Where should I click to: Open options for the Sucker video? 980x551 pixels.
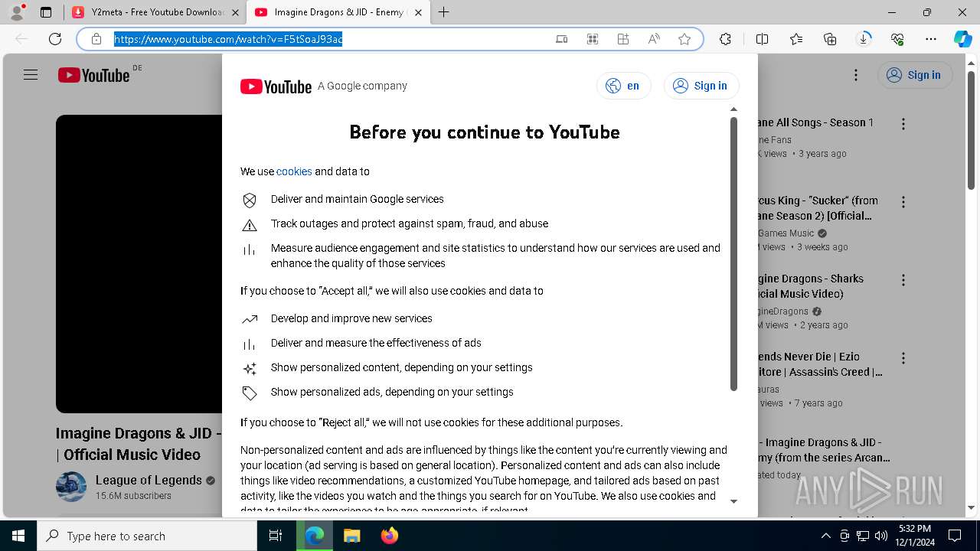coord(903,202)
